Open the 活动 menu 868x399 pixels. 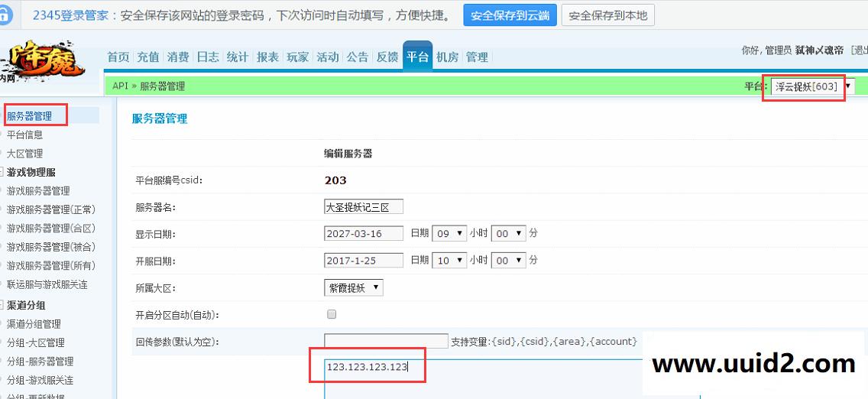tap(327, 57)
